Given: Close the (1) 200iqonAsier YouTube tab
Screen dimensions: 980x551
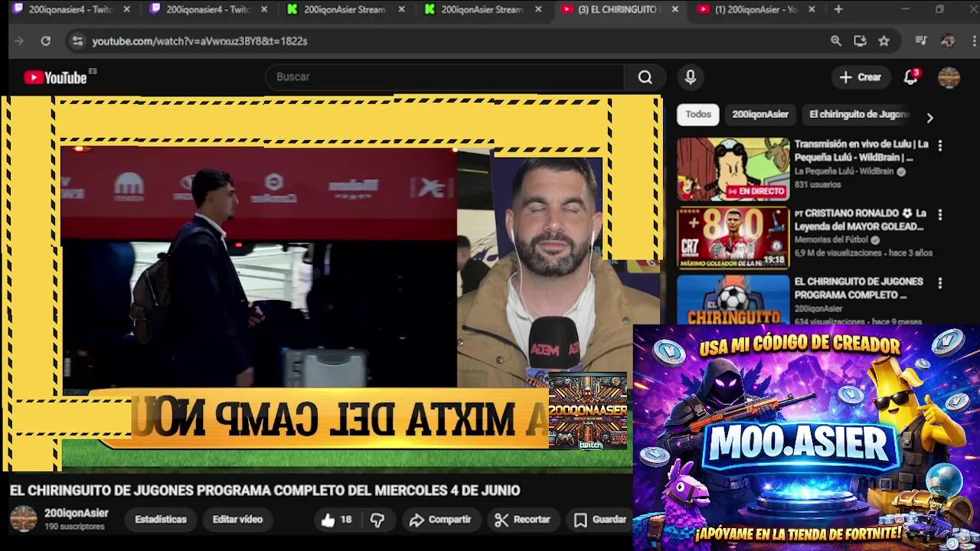Looking at the screenshot, I should click(812, 9).
